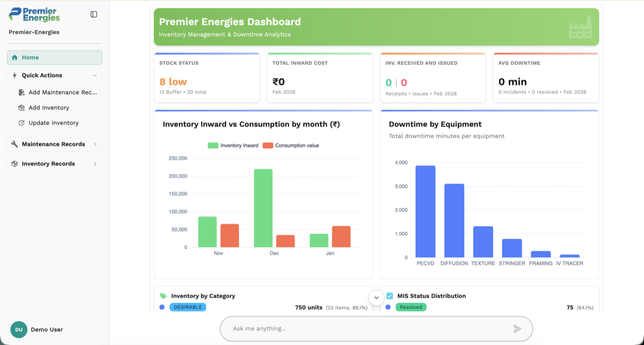The height and width of the screenshot is (345, 644).
Task: Click the Maintenance Records wrench icon
Action: (14, 144)
